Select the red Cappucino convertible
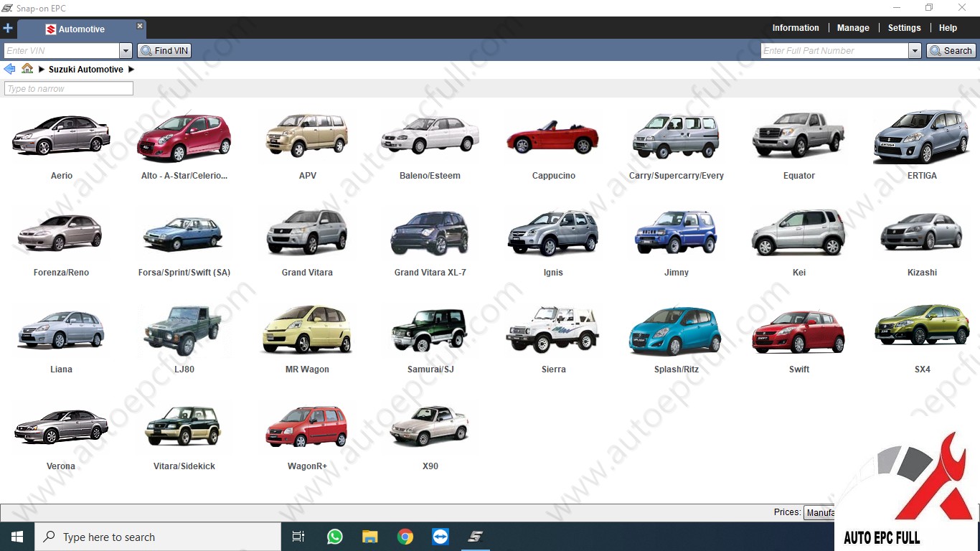The image size is (980, 551). tap(552, 136)
